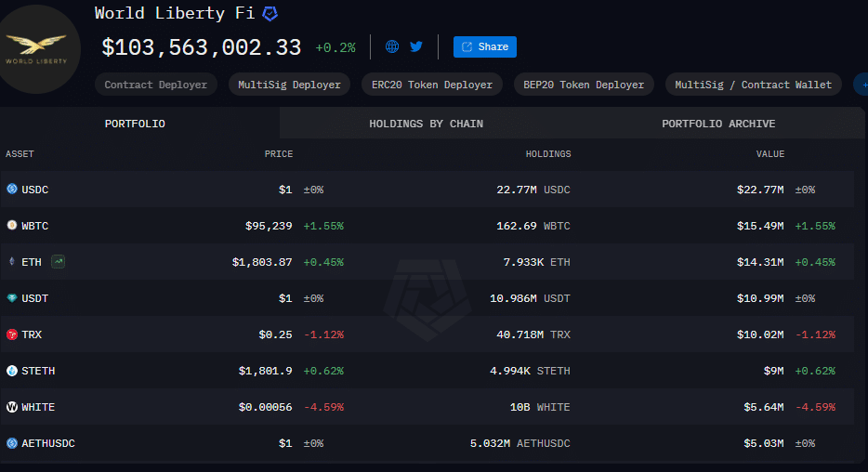Open the AETHUSDC asset row
The height and width of the screenshot is (472, 868).
[427, 443]
